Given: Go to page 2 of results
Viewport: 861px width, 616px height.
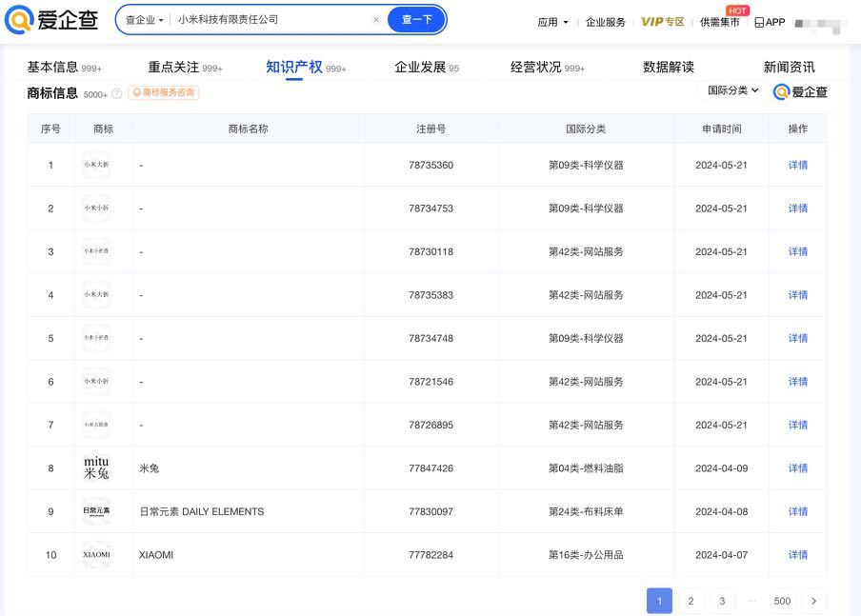Looking at the screenshot, I should click(691, 601).
